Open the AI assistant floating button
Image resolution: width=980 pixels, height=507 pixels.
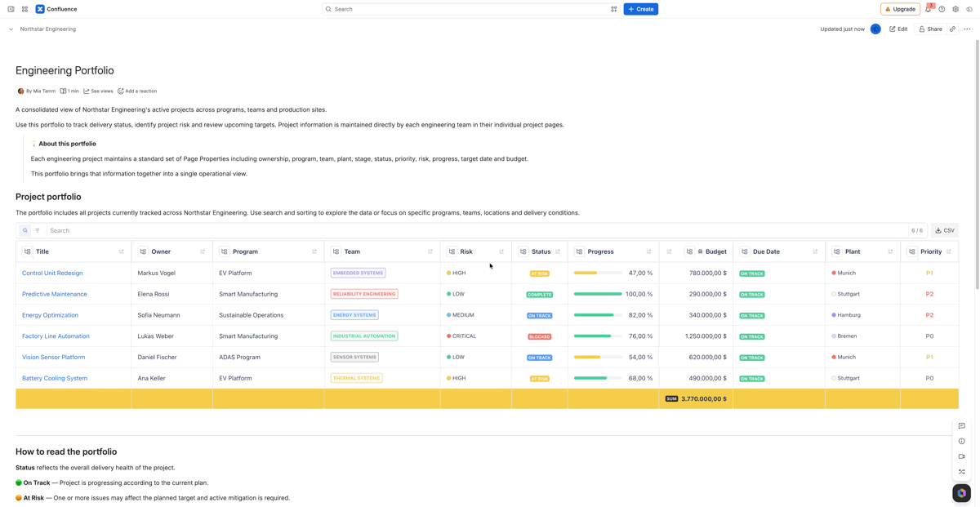point(961,493)
